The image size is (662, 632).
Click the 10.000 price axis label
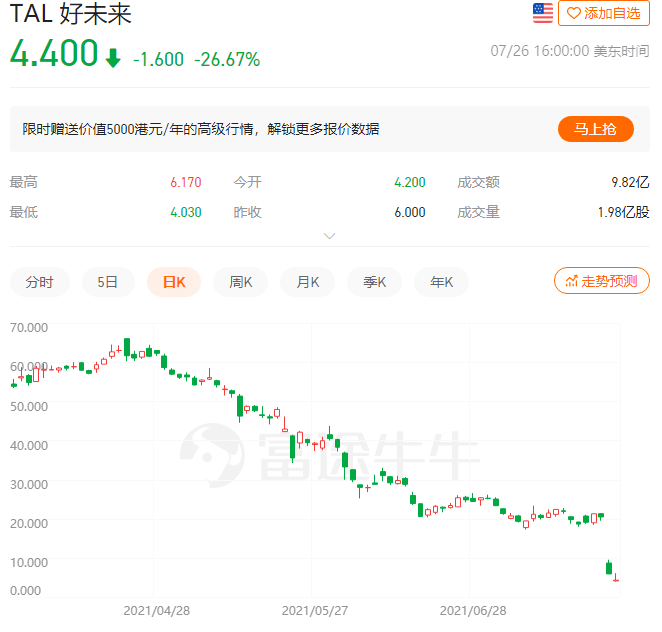[x=29, y=562]
